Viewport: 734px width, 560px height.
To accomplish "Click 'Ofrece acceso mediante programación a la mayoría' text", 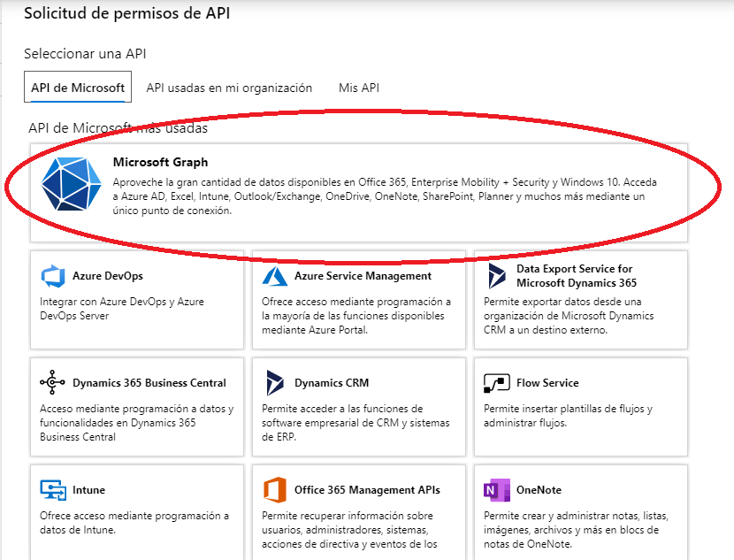I will [356, 316].
